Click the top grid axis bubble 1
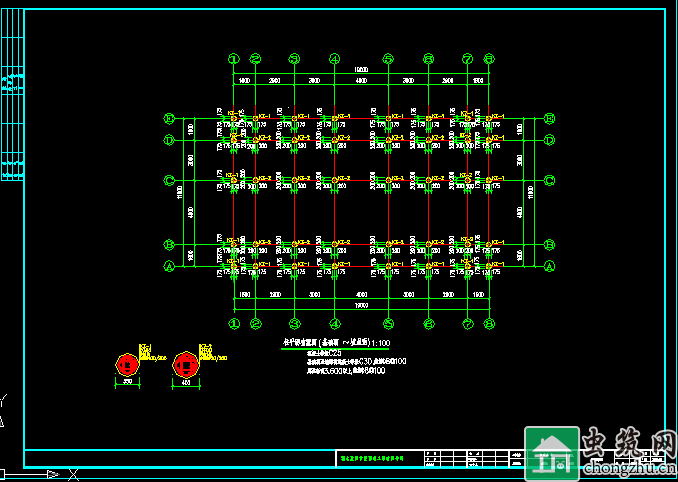 [x=234, y=59]
